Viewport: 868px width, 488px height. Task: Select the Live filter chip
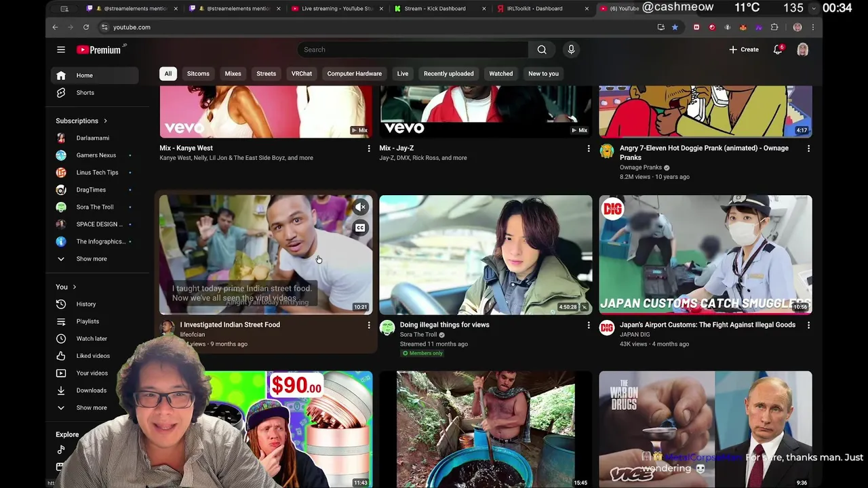coord(403,73)
